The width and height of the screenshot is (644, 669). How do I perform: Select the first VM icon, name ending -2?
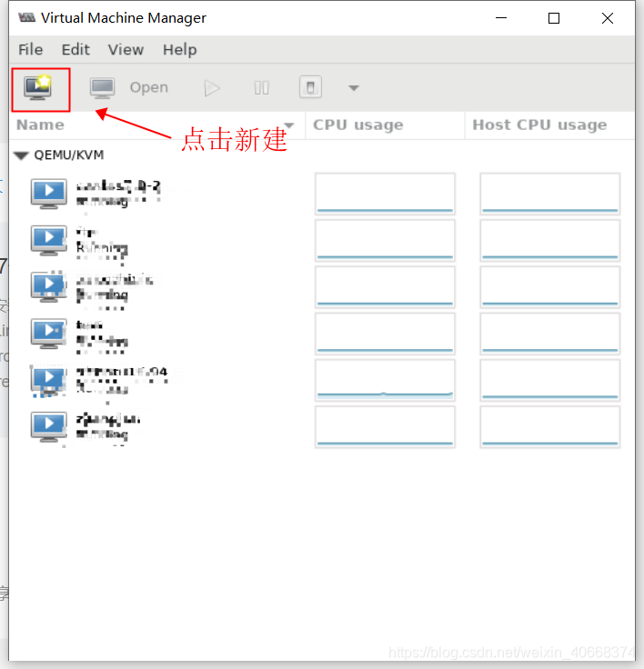click(x=49, y=194)
